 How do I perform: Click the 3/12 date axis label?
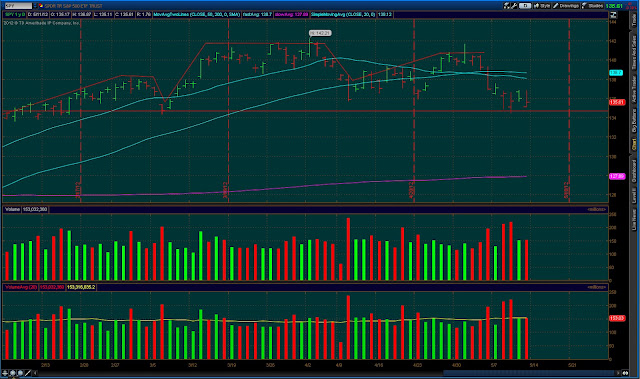point(193,365)
